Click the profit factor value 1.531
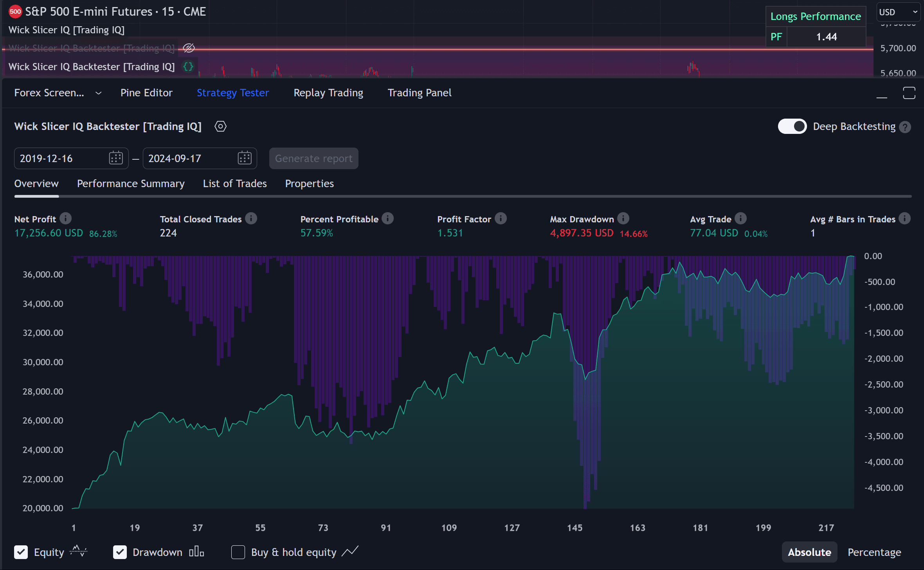This screenshot has width=924, height=570. (x=450, y=233)
